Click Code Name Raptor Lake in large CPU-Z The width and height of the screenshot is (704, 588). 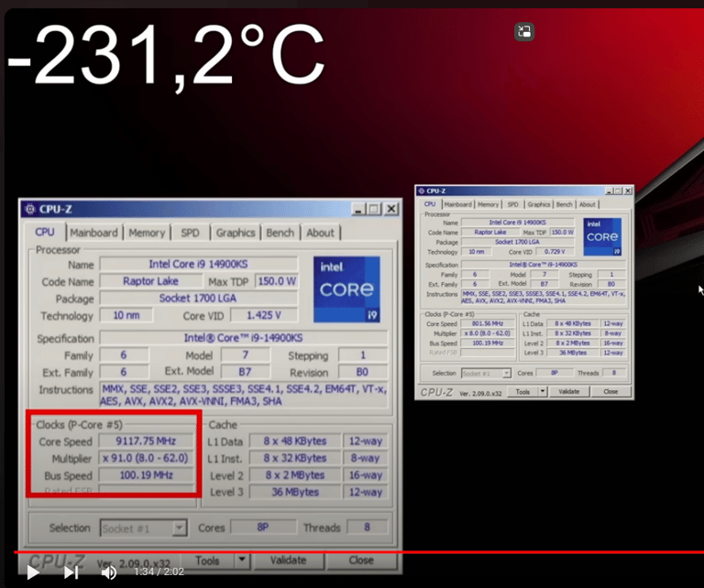tap(151, 282)
